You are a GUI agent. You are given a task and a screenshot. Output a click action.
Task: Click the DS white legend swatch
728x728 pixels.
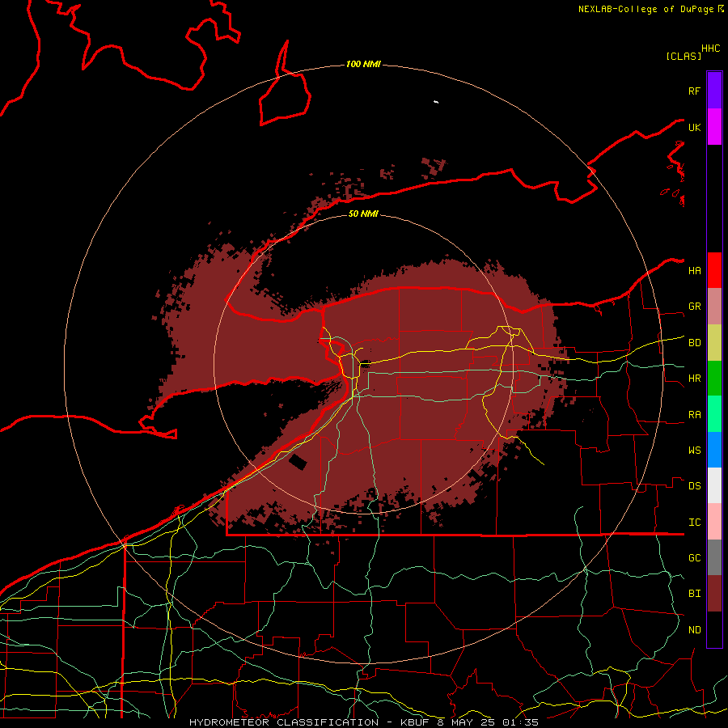[714, 485]
